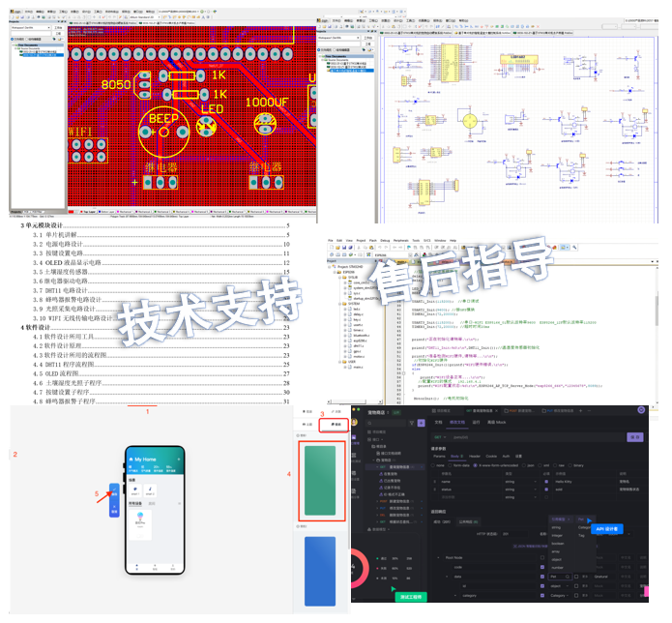Click the plus icon in the My Home header
Viewport: 672px width, 623px height.
[x=179, y=459]
